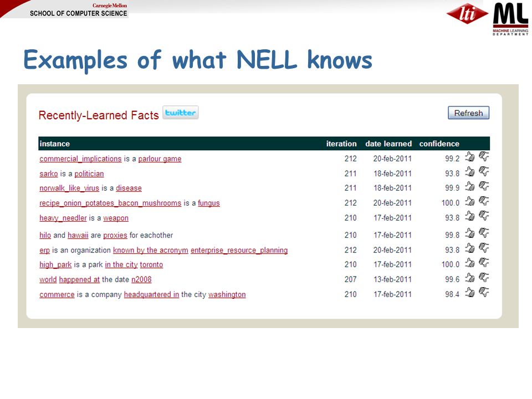Open the commerce link

(57, 294)
